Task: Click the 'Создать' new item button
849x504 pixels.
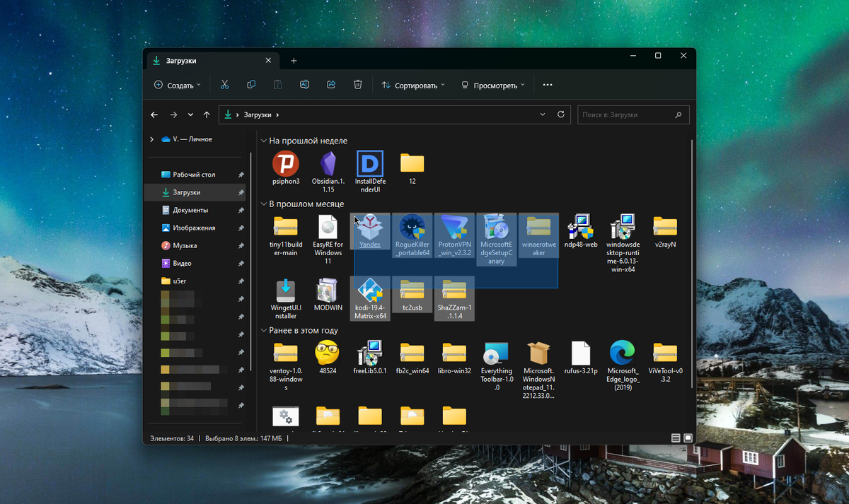Action: 177,86
